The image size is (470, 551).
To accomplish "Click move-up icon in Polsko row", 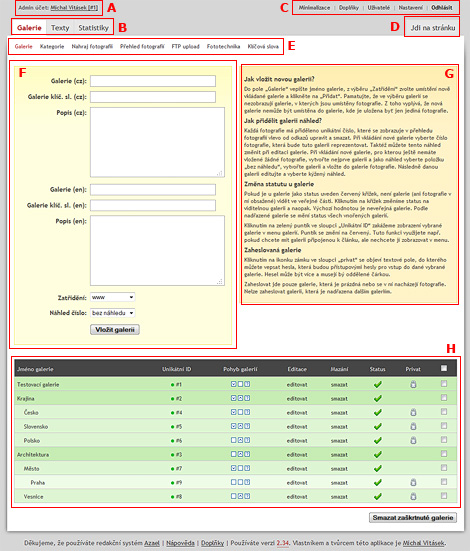I will [240, 440].
